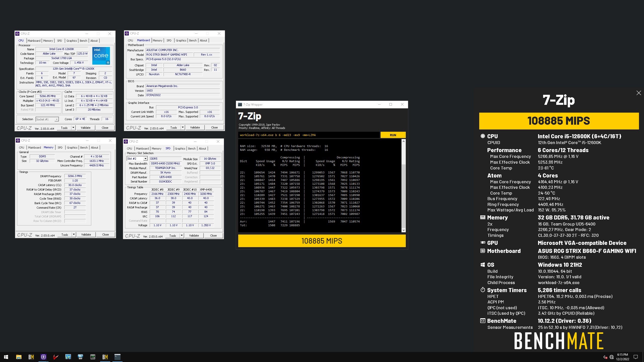The image size is (644, 362).
Task: Click Close button in CPU-Z Memory window
Action: point(105,235)
